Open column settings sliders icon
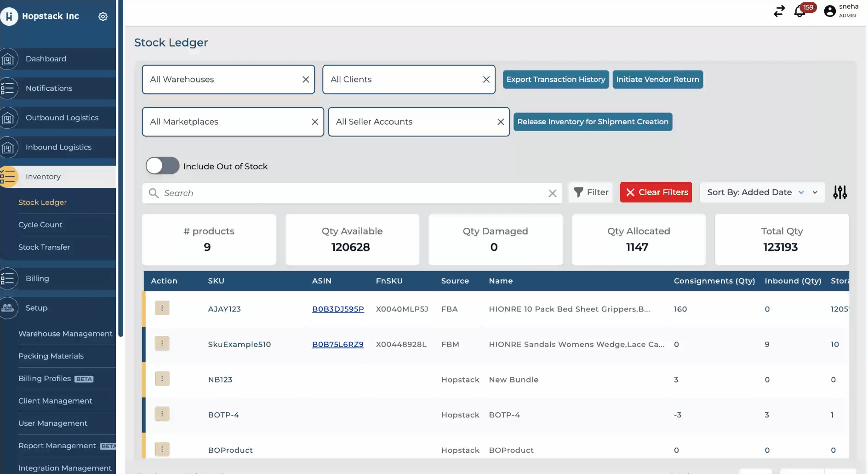The width and height of the screenshot is (868, 474). (x=839, y=192)
